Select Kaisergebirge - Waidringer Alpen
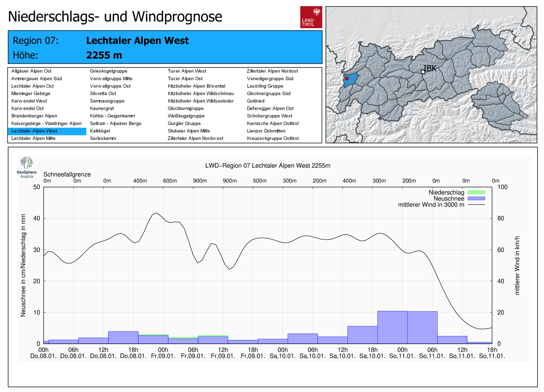The height and width of the screenshot is (392, 544). (47, 123)
